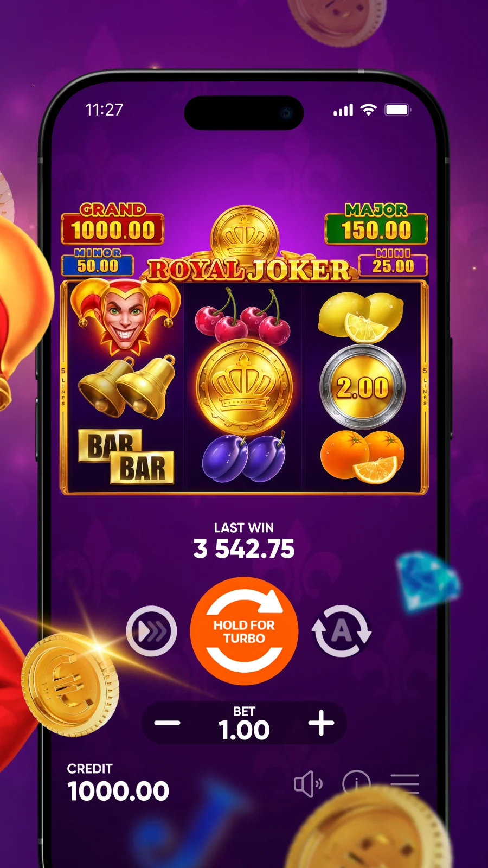Click the Mini 25.00 jackpot badge
The height and width of the screenshot is (868, 488).
[x=393, y=262]
